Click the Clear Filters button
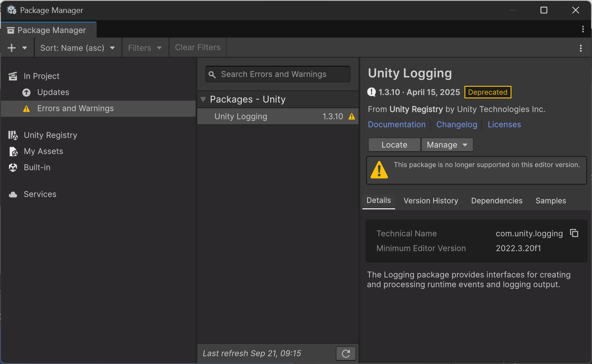Image resolution: width=592 pixels, height=364 pixels. click(198, 47)
